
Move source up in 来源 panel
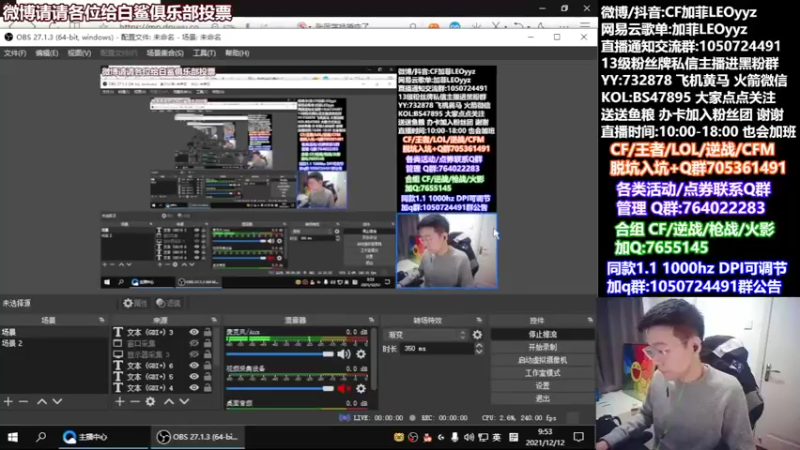pos(169,402)
